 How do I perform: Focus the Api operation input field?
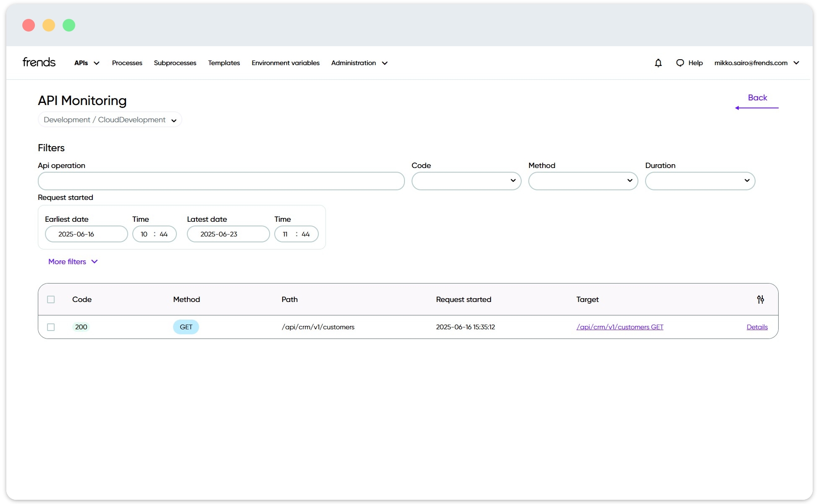(221, 181)
